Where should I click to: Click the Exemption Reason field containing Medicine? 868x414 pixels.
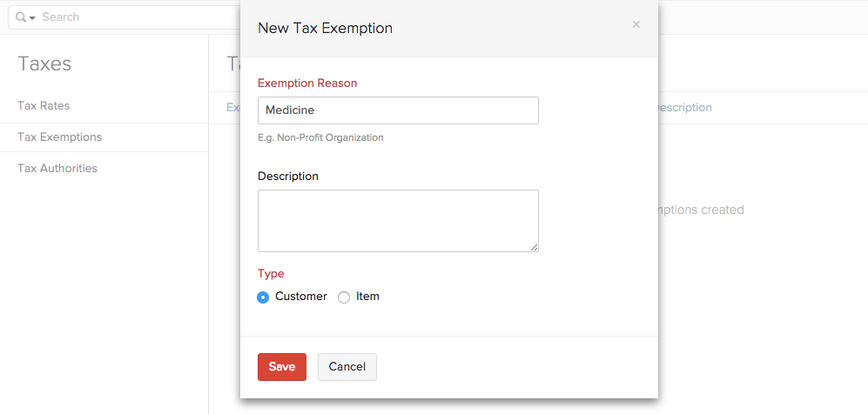coord(398,110)
